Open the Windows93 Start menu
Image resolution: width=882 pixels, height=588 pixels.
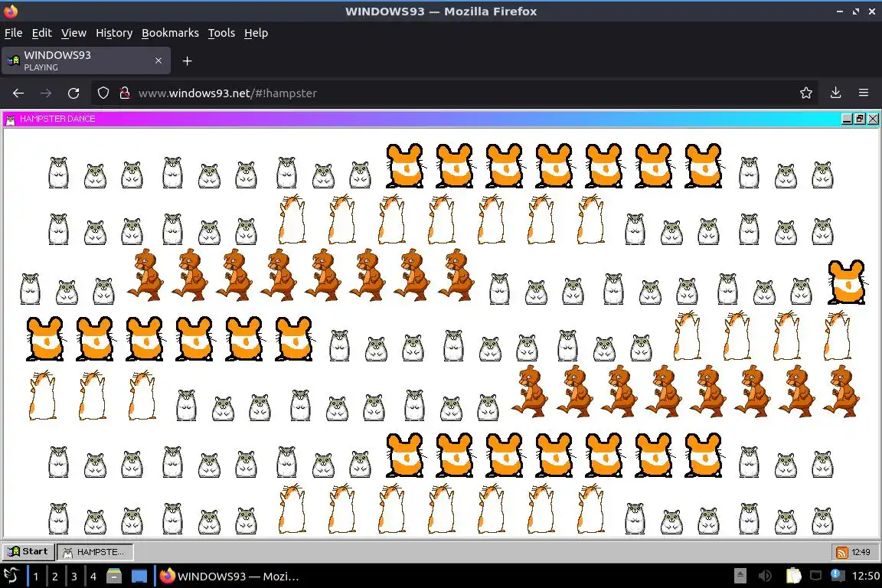click(28, 551)
